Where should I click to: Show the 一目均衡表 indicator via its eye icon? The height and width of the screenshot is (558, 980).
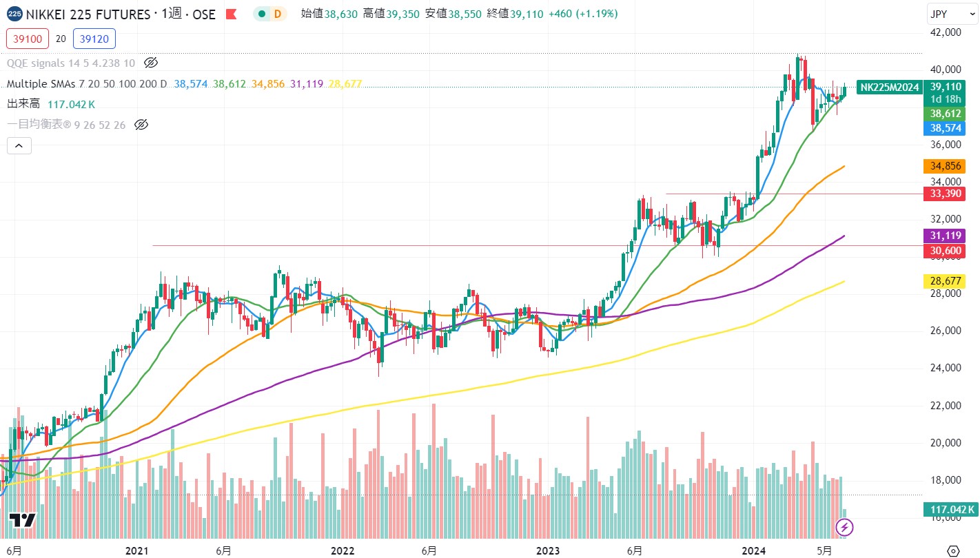click(x=141, y=125)
